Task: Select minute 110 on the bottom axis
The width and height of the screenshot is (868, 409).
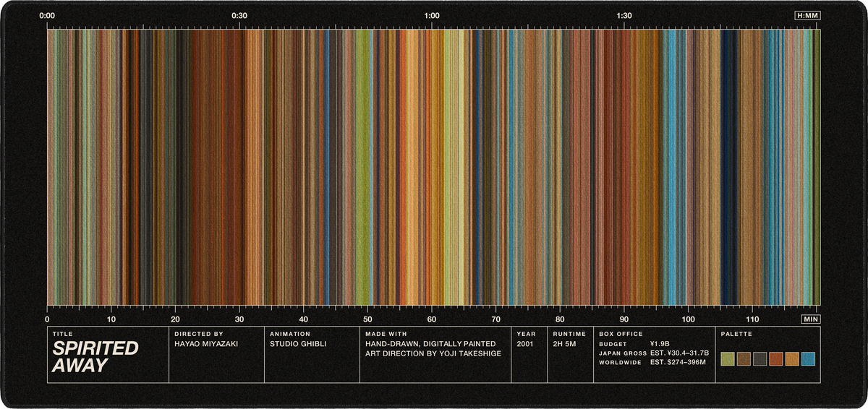Action: tap(752, 319)
